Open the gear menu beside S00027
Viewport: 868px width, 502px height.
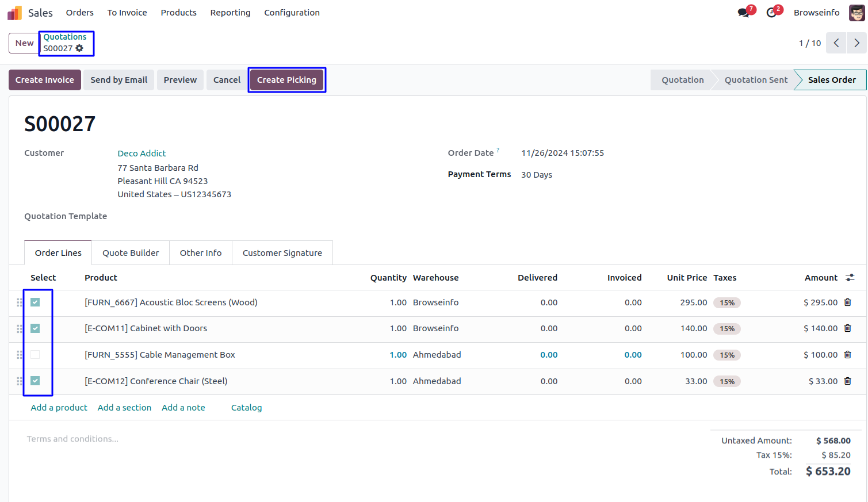(79, 48)
